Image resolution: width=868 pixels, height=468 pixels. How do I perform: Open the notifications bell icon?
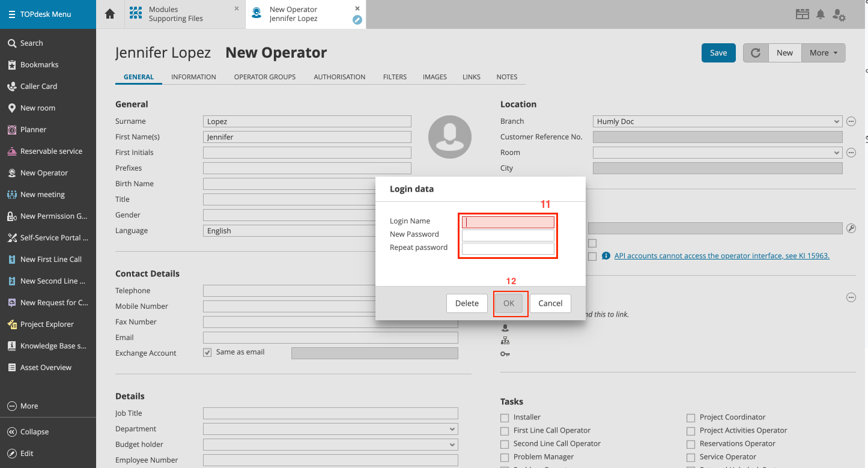point(821,14)
